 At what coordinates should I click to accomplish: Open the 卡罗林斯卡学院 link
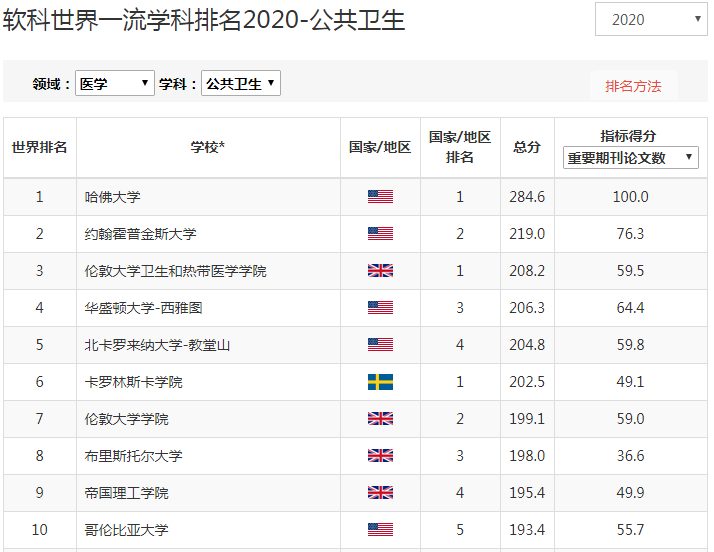(133, 382)
